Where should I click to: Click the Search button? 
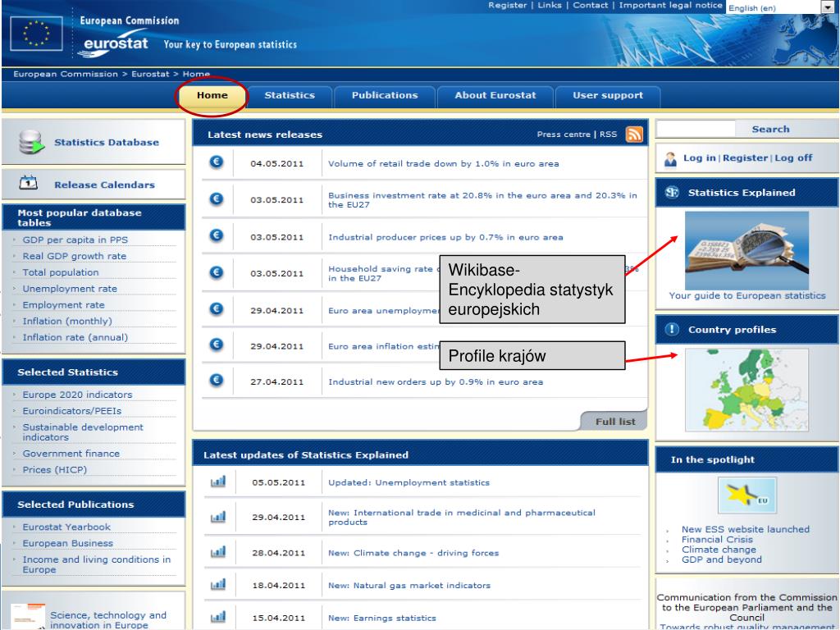point(770,129)
